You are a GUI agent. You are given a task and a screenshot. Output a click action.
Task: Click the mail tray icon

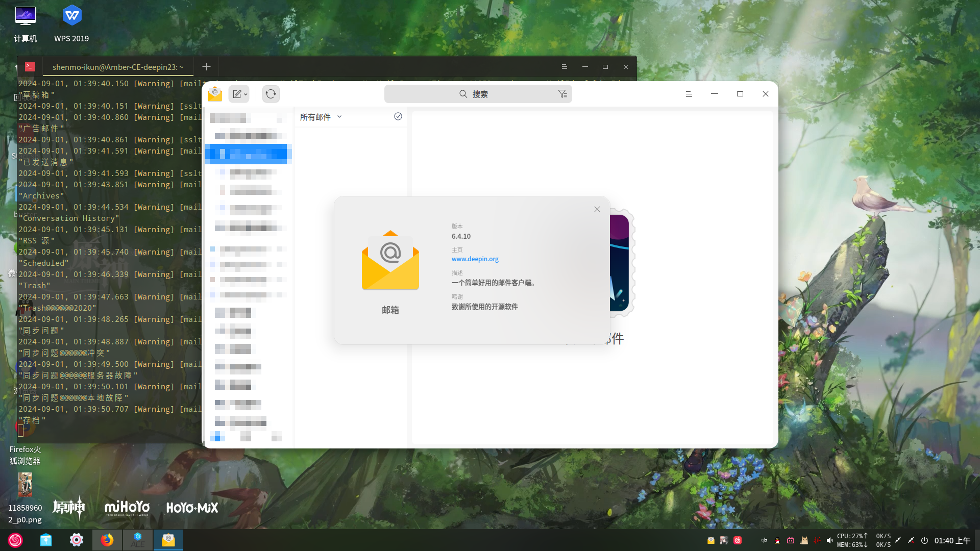tap(711, 540)
